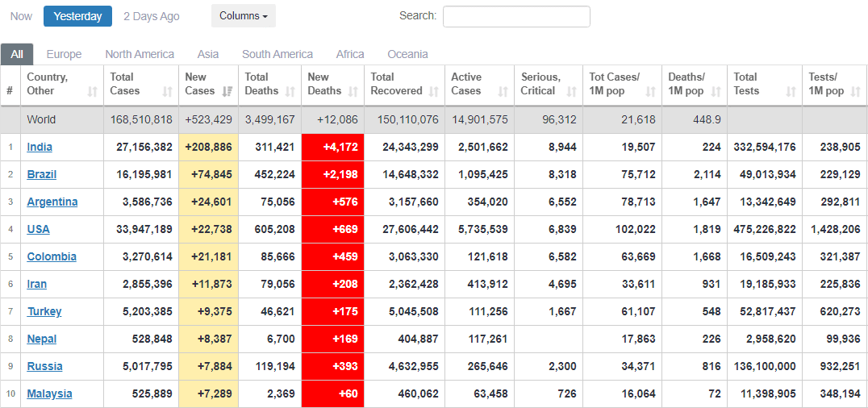Click Serious, Critical sort icon
The width and height of the screenshot is (868, 408).
pos(571,92)
